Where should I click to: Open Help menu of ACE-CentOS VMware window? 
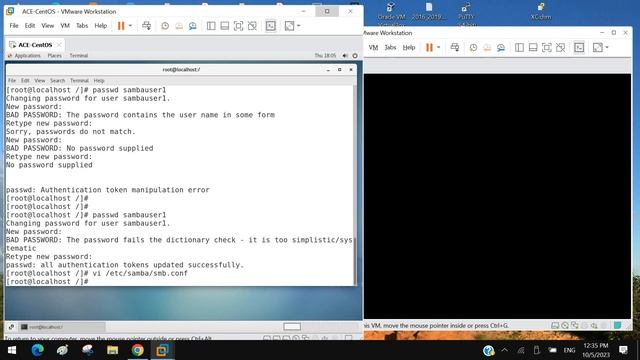point(100,25)
